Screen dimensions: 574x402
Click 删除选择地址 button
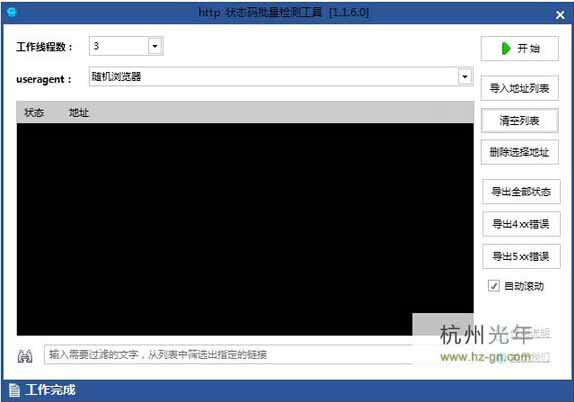[519, 152]
